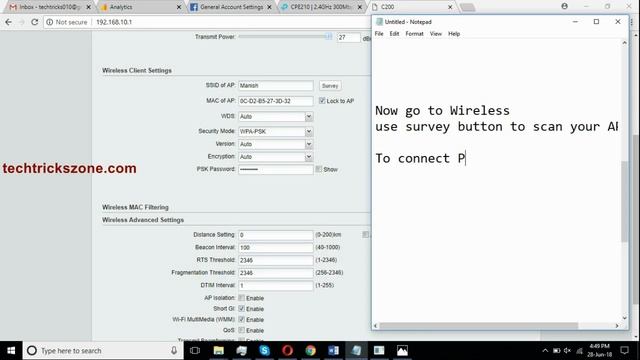Switch to the Notepad taskbar icon

tap(356, 351)
